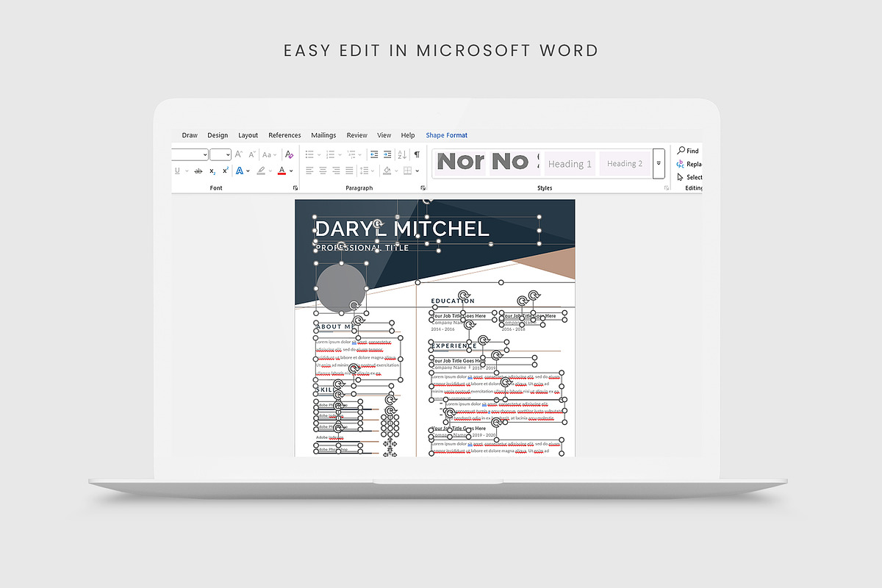Open the Mailings tab
The height and width of the screenshot is (588, 882).
pos(323,135)
